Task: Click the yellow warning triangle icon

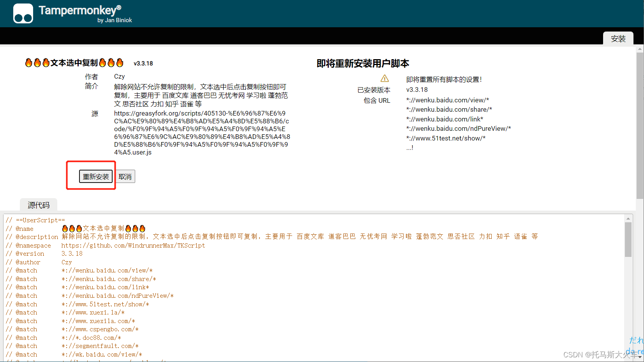Action: point(385,79)
